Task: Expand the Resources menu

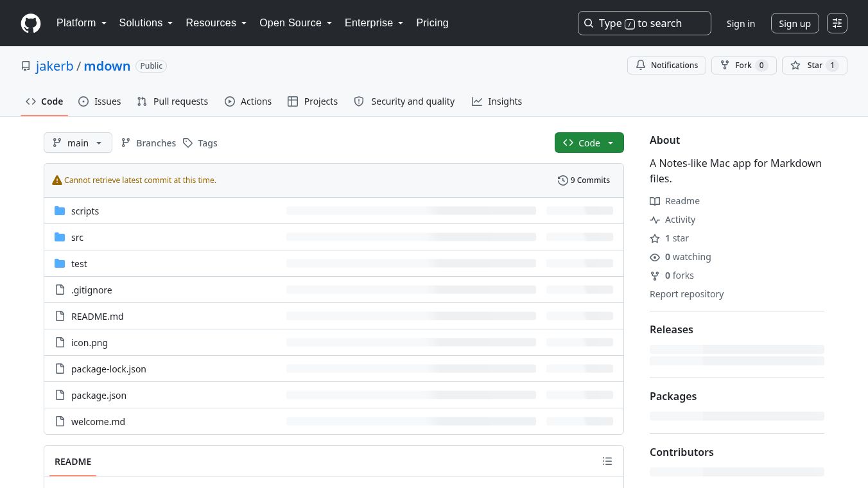Action: tap(216, 23)
